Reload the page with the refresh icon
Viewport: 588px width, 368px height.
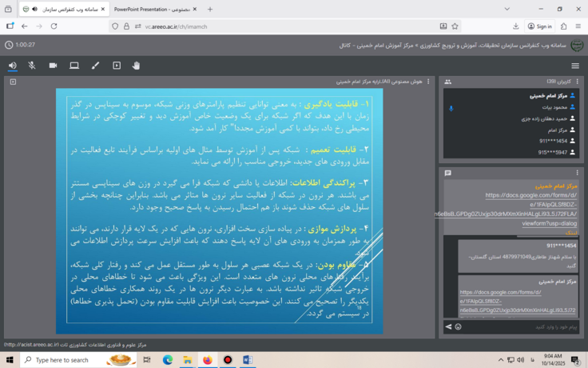pos(54,26)
